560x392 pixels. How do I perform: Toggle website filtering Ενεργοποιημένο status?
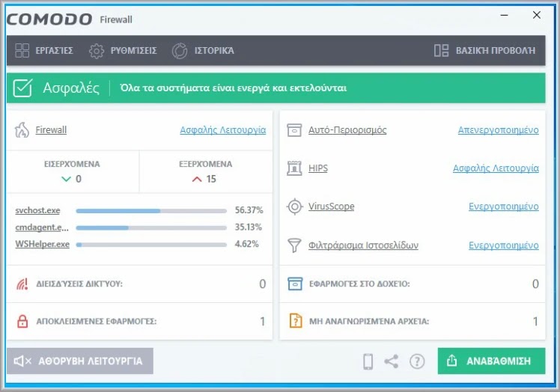pyautogui.click(x=504, y=245)
